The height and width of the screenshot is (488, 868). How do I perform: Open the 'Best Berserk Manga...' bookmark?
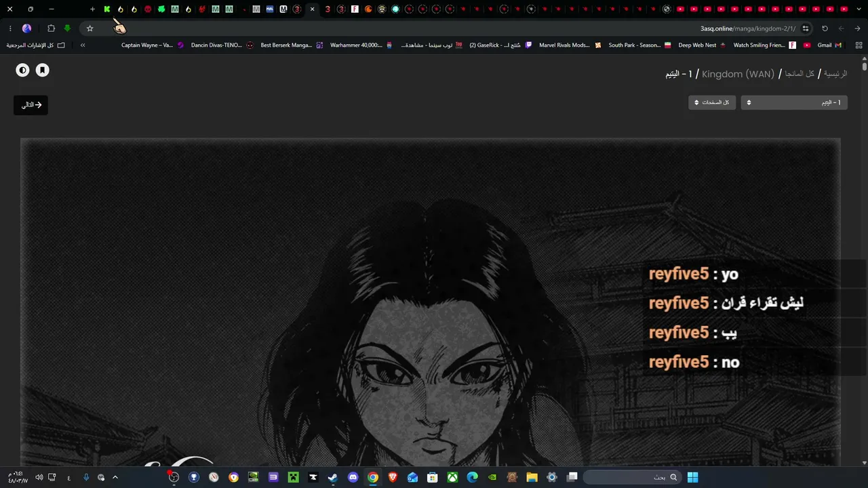click(x=292, y=45)
